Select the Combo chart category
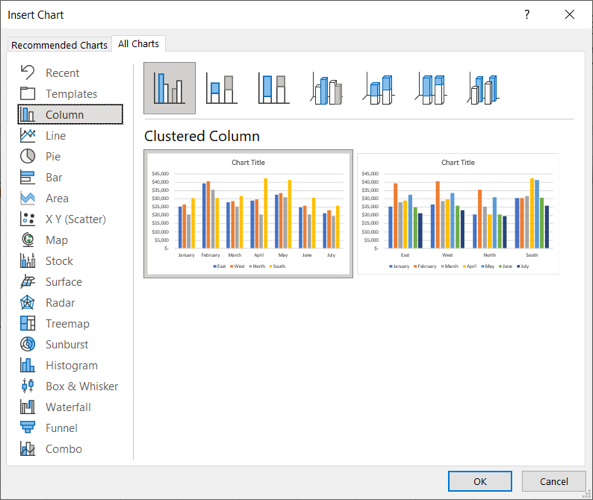The height and width of the screenshot is (500, 593). 70,449
